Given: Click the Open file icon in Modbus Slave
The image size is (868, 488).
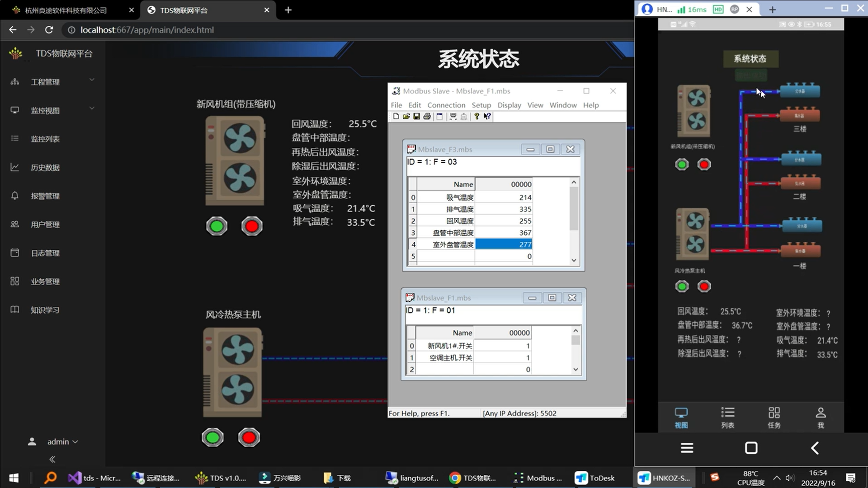Looking at the screenshot, I should tap(406, 116).
